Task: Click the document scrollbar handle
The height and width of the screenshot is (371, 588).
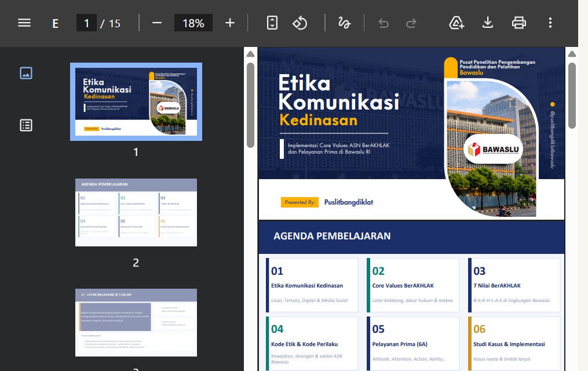Action: click(572, 96)
